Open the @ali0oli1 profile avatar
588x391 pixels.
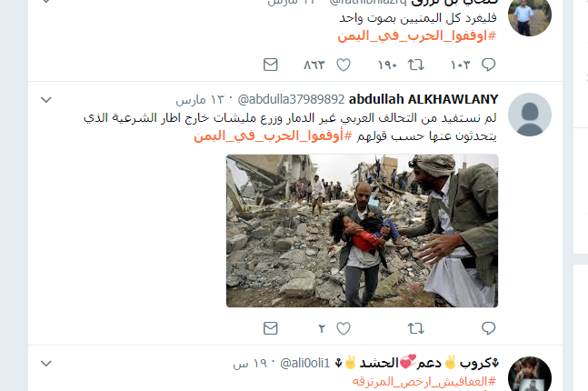[530, 374]
